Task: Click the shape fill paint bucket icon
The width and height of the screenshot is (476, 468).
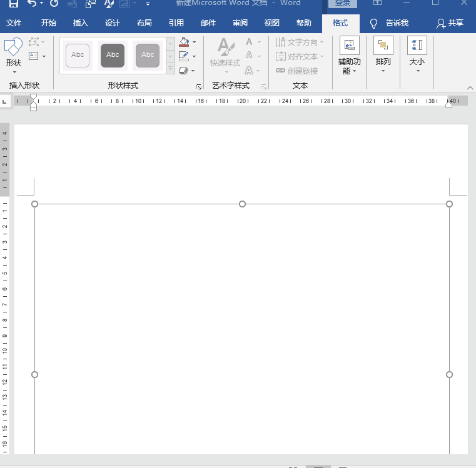Action: coord(183,42)
